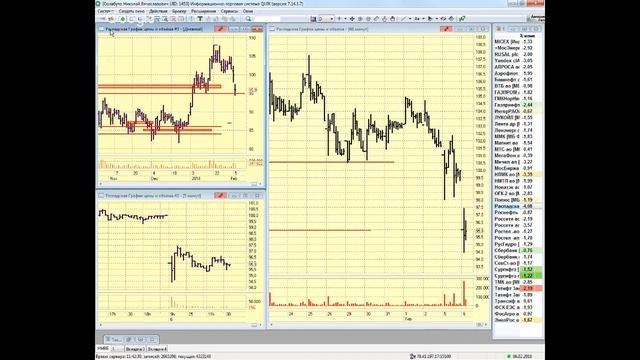
Task: Toggle red pin on the 60-minute chart window
Action: [x=446, y=29]
